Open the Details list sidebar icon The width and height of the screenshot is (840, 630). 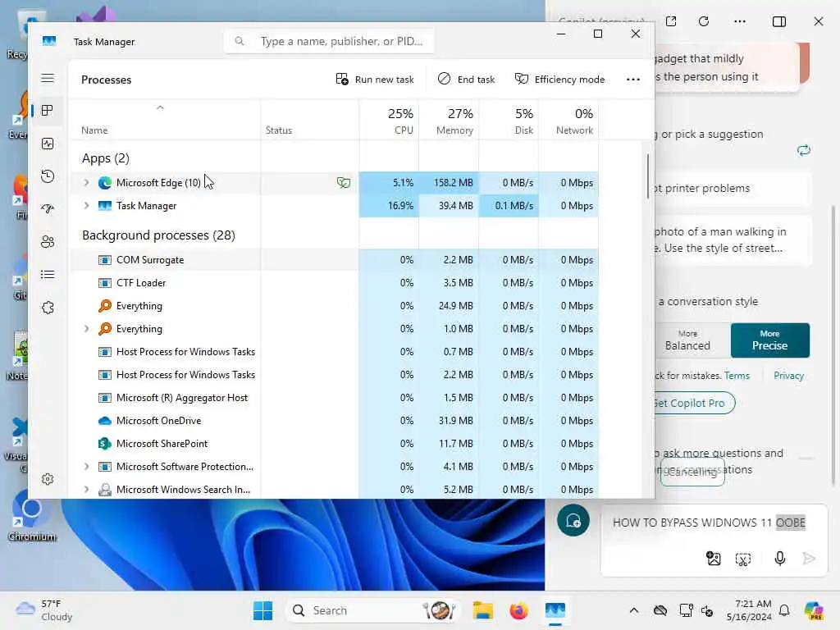point(48,275)
